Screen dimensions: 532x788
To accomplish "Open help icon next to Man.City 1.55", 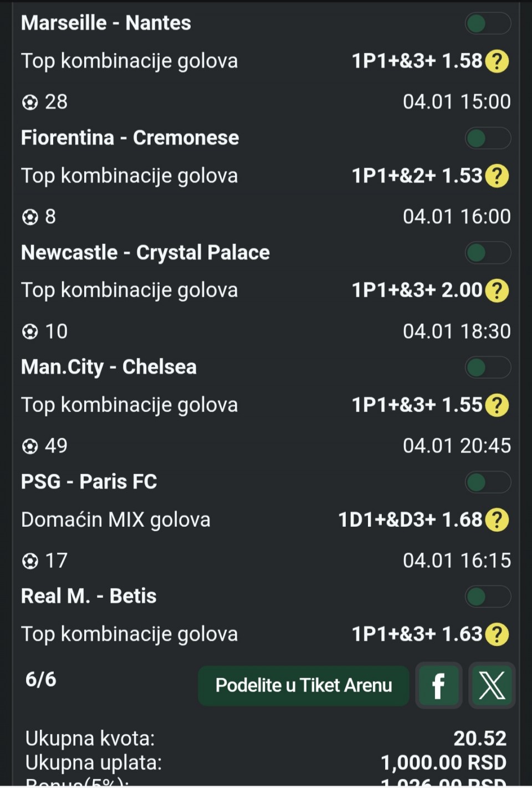I will pos(497,405).
